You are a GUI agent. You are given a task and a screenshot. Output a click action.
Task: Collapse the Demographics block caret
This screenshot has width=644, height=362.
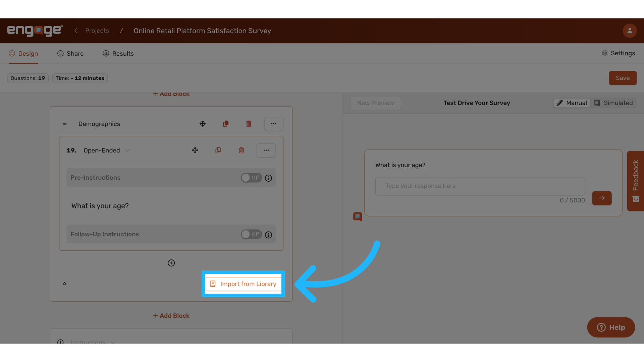point(64,124)
